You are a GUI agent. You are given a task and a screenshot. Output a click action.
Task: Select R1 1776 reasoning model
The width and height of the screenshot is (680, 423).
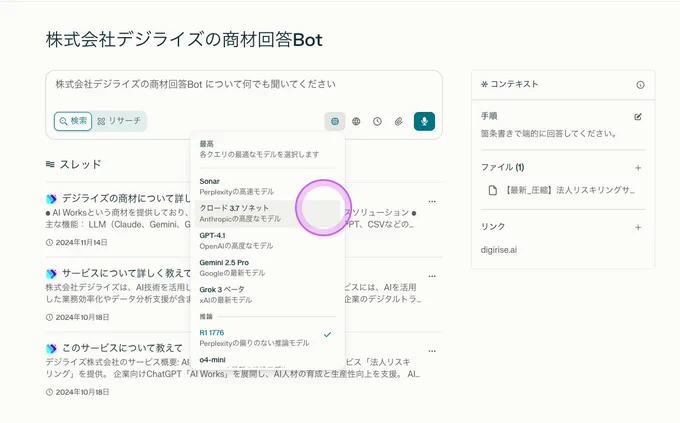coord(267,338)
